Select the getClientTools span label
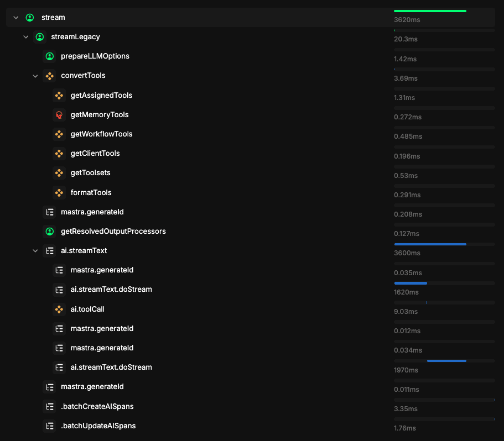The image size is (504, 441). pyautogui.click(x=95, y=154)
